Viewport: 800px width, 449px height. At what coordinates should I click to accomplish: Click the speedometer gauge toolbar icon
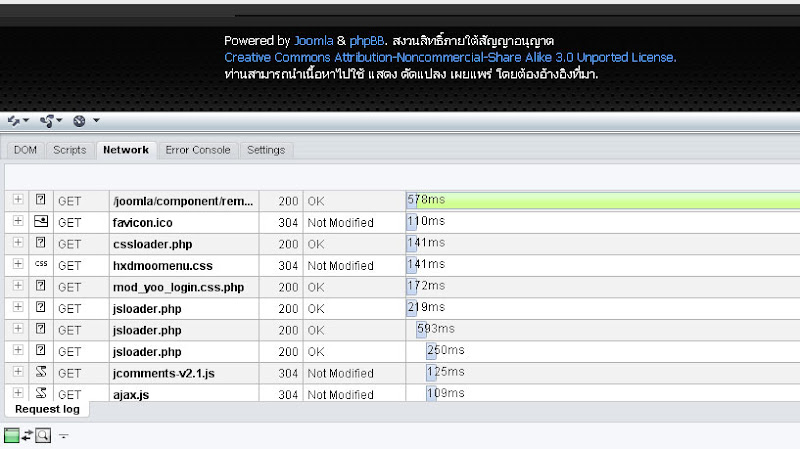pos(79,121)
